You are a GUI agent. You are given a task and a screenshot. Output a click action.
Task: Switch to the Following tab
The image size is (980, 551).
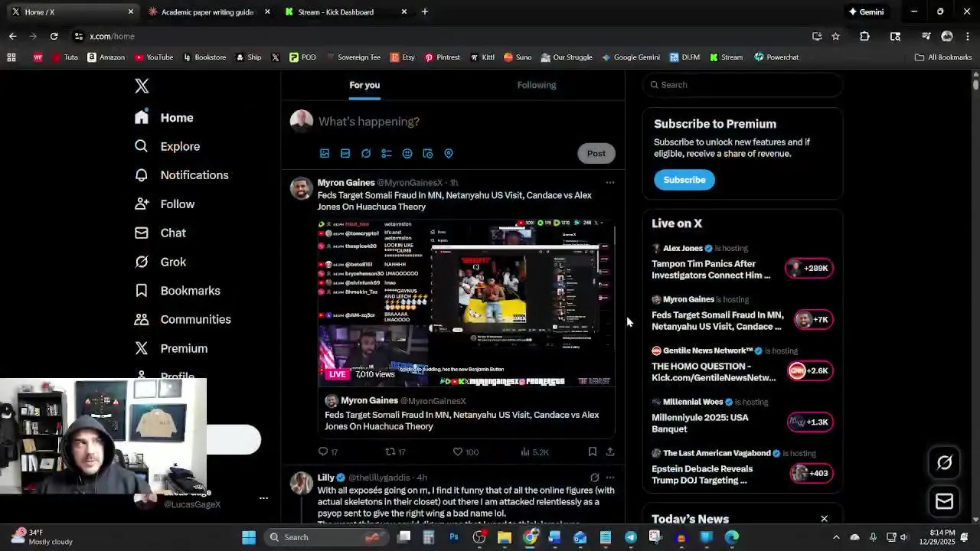click(x=537, y=85)
